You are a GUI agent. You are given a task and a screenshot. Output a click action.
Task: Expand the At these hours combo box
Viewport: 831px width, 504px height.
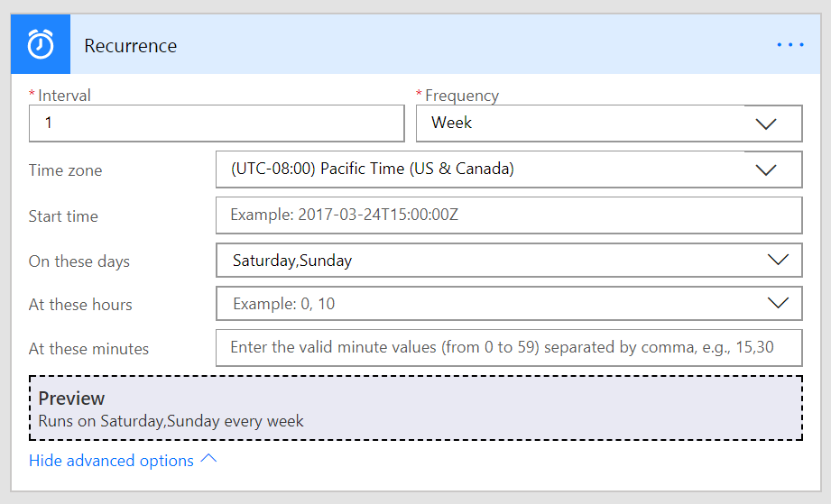487,304
